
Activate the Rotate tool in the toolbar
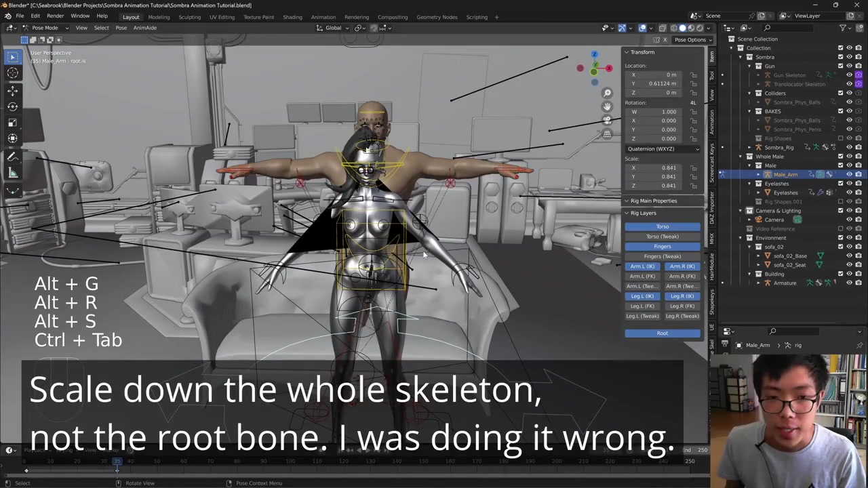click(12, 106)
